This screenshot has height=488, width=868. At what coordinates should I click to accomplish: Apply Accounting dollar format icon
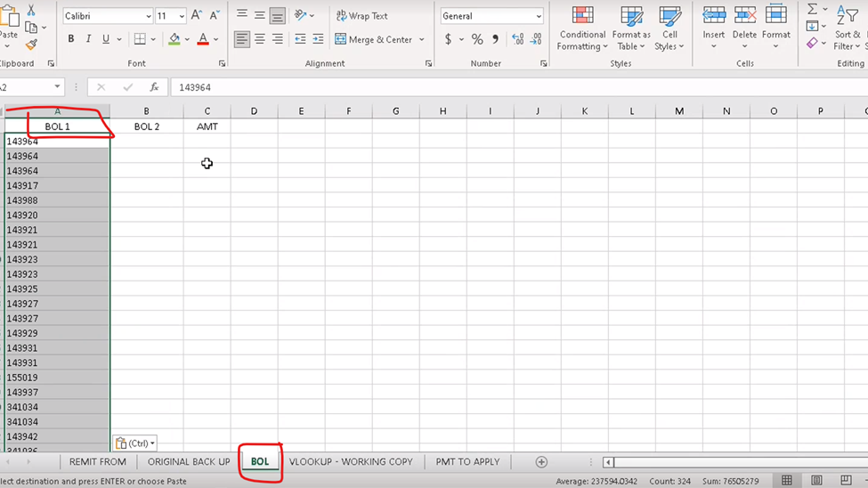click(448, 39)
